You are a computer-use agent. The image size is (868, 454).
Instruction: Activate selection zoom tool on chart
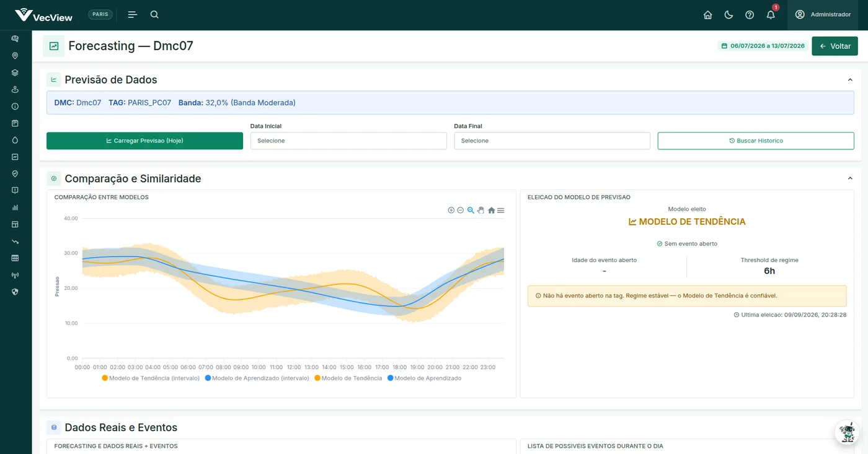tap(471, 211)
